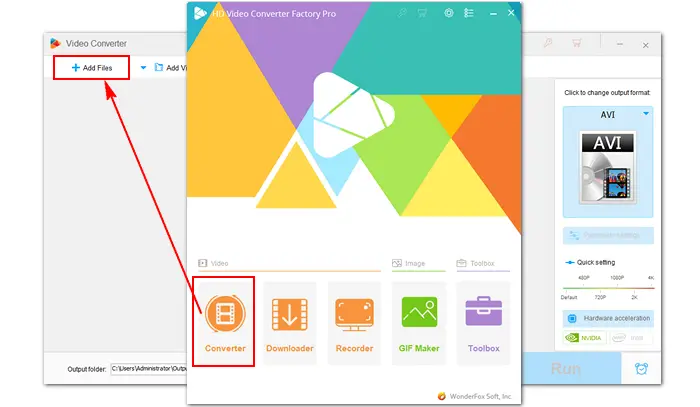Open the Downloader module
Viewport: 700px width, 407px height.
click(290, 323)
